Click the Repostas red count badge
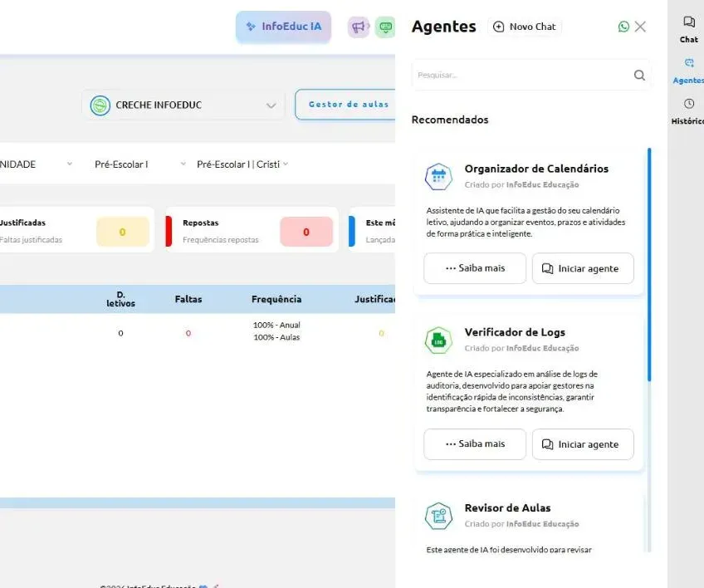 [306, 232]
